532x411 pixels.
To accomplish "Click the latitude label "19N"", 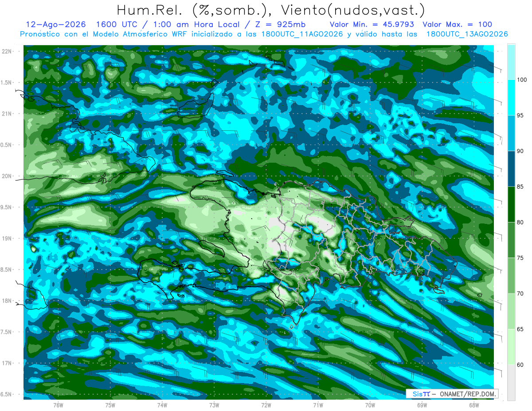I will (7, 238).
